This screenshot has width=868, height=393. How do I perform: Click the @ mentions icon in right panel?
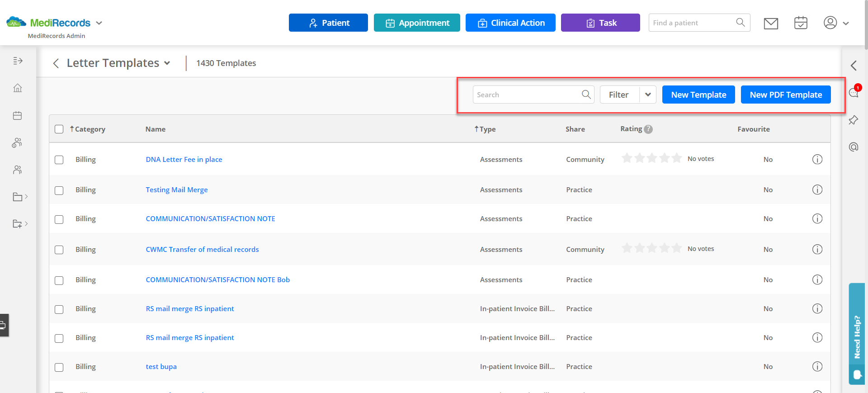click(854, 147)
